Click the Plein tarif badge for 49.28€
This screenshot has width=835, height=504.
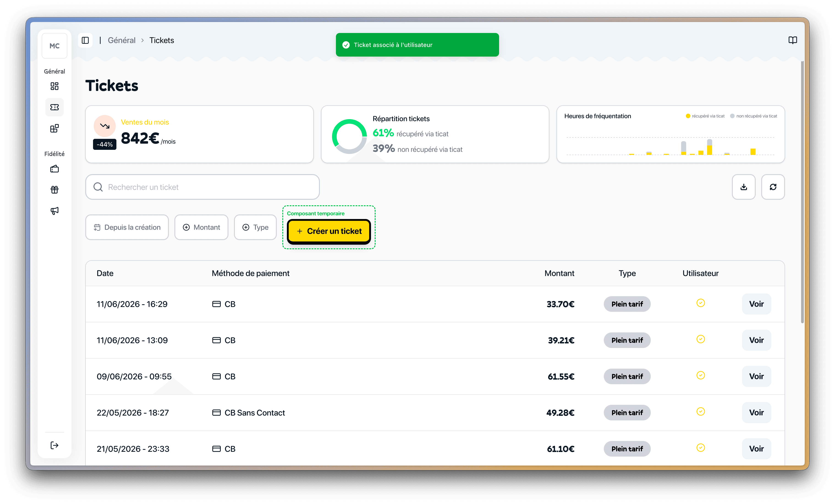tap(627, 413)
